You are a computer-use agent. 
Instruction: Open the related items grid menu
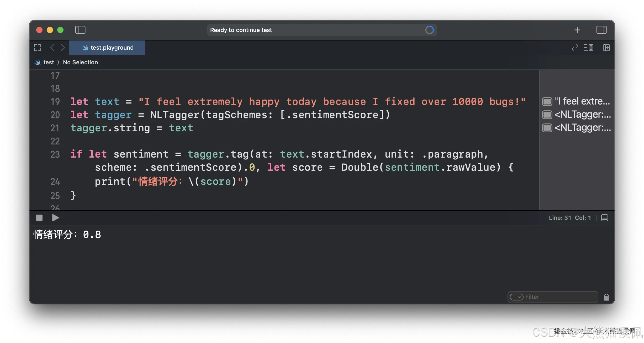(38, 48)
